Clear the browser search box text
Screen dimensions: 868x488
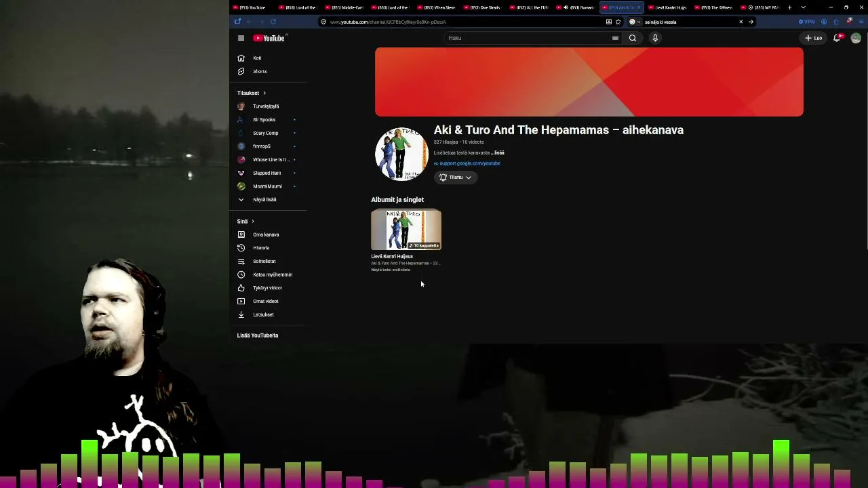(x=741, y=22)
